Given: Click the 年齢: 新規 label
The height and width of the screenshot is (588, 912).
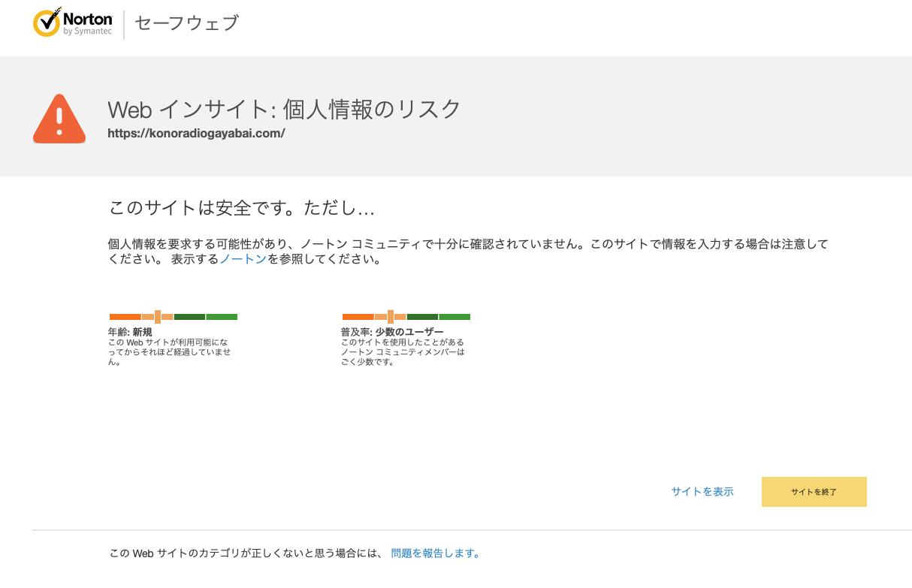Looking at the screenshot, I should click(130, 332).
